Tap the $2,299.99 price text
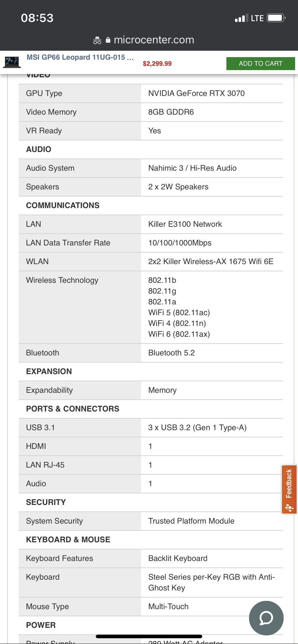This screenshot has height=644, width=298. pos(157,64)
